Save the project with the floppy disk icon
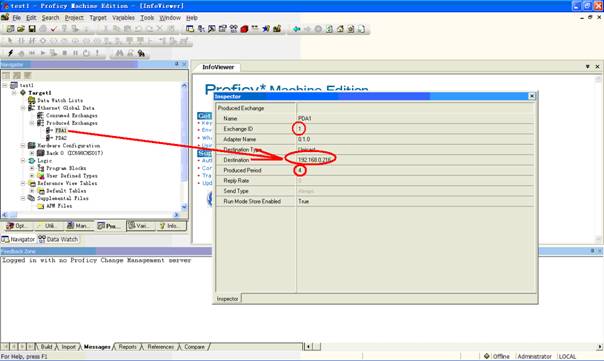 tap(32, 29)
